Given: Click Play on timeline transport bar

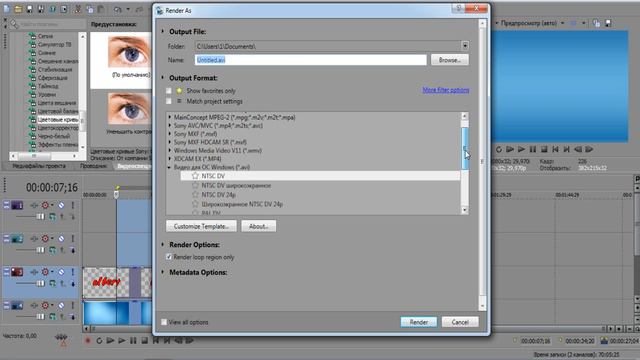Looking at the screenshot, I should pos(122,340).
